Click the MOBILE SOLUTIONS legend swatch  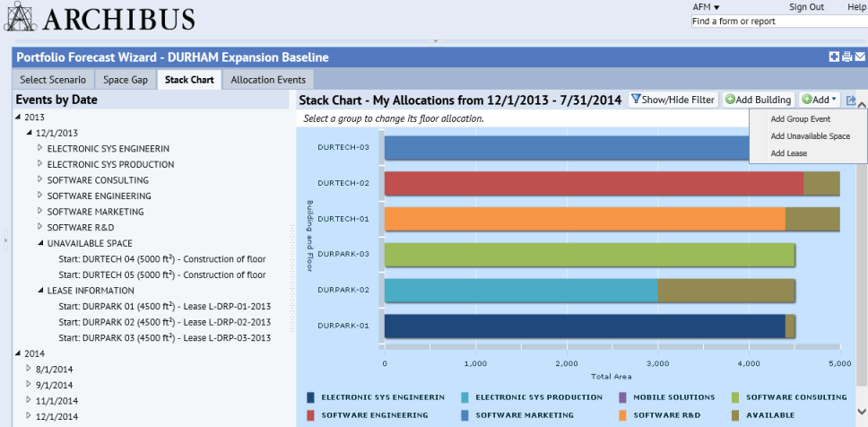click(622, 397)
